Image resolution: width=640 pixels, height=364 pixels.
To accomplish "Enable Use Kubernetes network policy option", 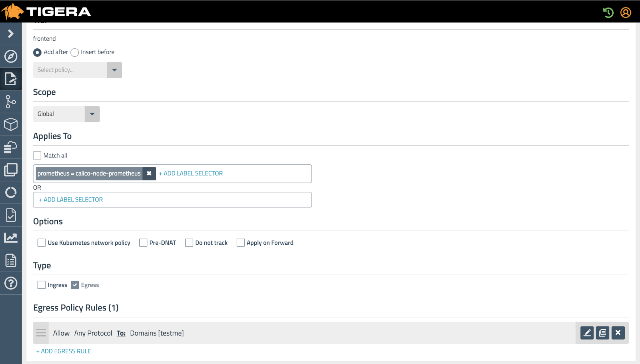I will click(41, 242).
